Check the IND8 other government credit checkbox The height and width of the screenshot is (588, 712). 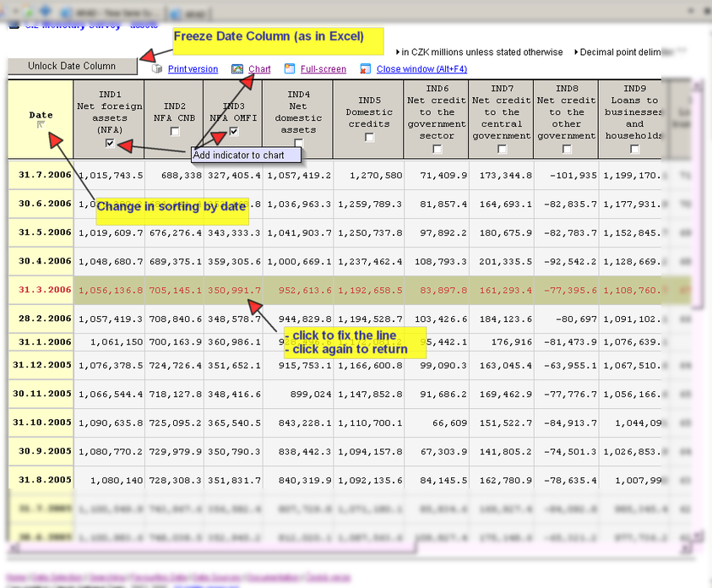point(567,149)
